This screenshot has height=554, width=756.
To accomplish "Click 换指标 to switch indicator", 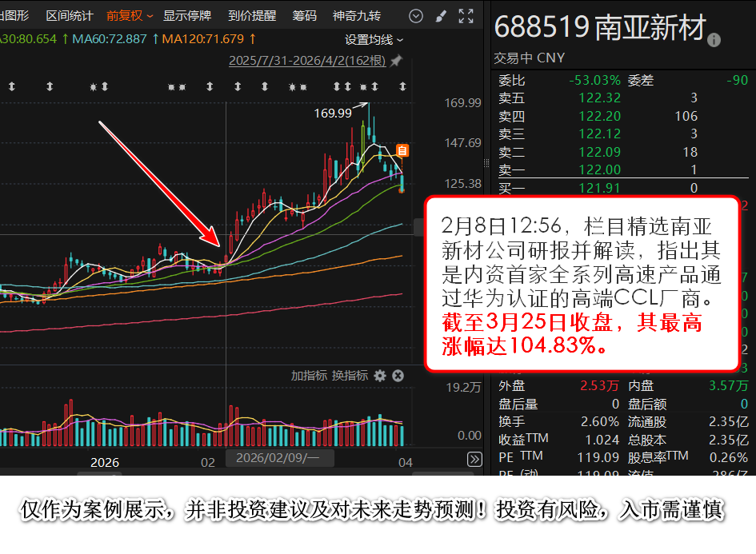I will tap(350, 376).
